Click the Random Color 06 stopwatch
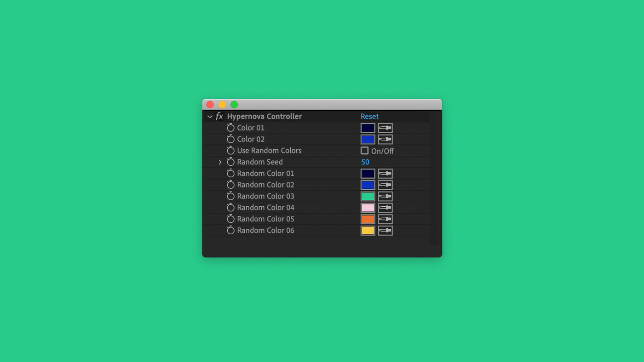Image resolution: width=644 pixels, height=362 pixels. pos(231,230)
